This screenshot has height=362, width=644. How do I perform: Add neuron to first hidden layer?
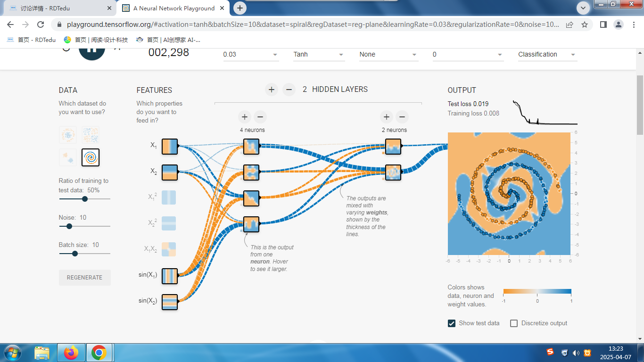pyautogui.click(x=244, y=117)
